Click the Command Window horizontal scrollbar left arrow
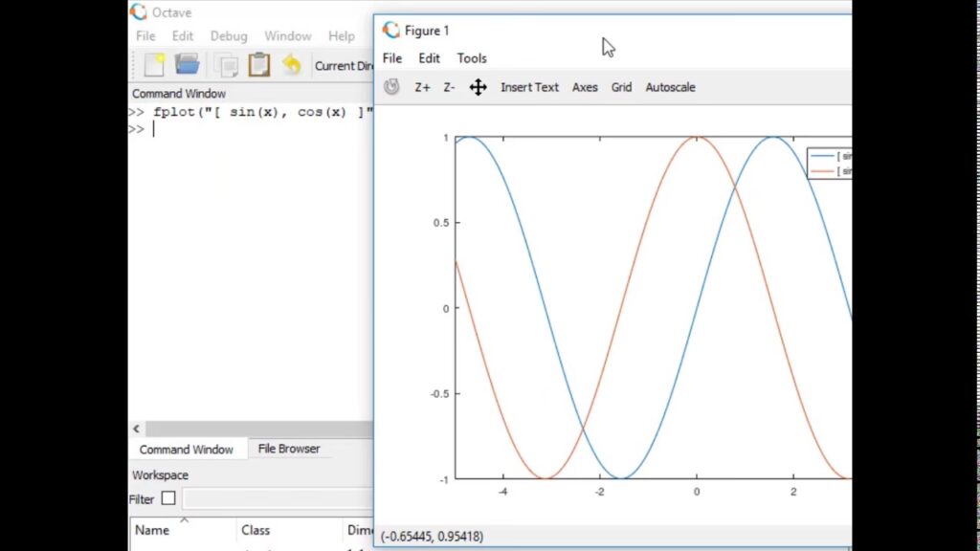Viewport: 980px width, 551px height. pos(136,430)
